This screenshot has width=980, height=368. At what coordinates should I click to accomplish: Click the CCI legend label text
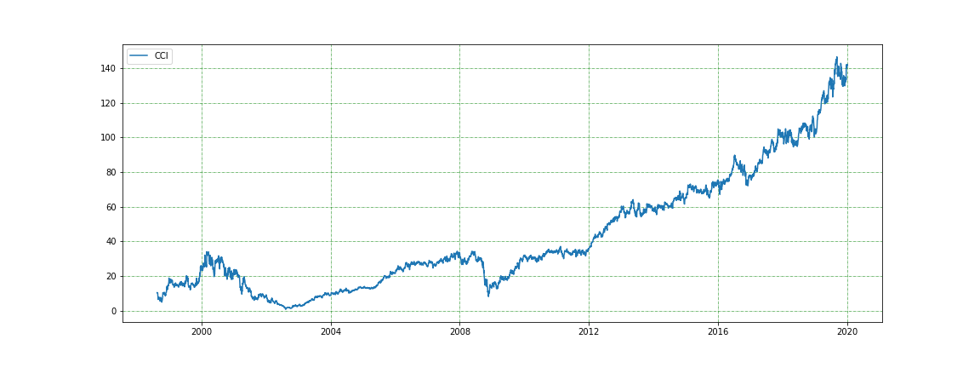point(161,56)
